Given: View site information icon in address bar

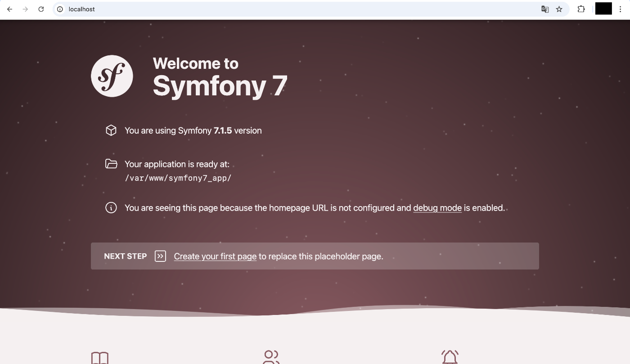Looking at the screenshot, I should pos(60,9).
